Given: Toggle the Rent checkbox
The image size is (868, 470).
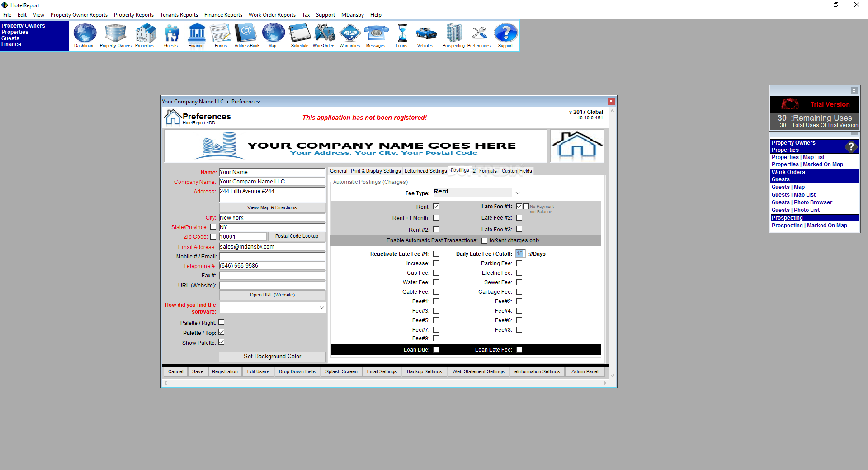Looking at the screenshot, I should pyautogui.click(x=436, y=207).
